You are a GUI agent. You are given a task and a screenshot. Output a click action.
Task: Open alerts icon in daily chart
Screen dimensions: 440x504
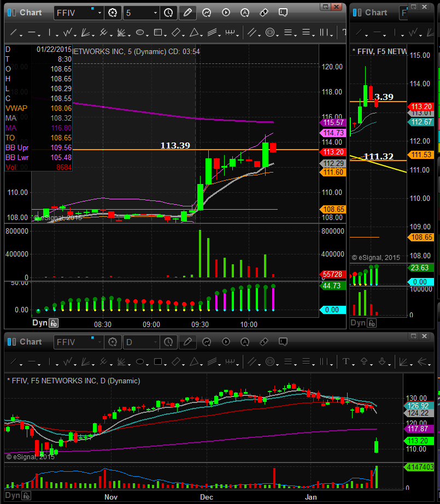245,342
